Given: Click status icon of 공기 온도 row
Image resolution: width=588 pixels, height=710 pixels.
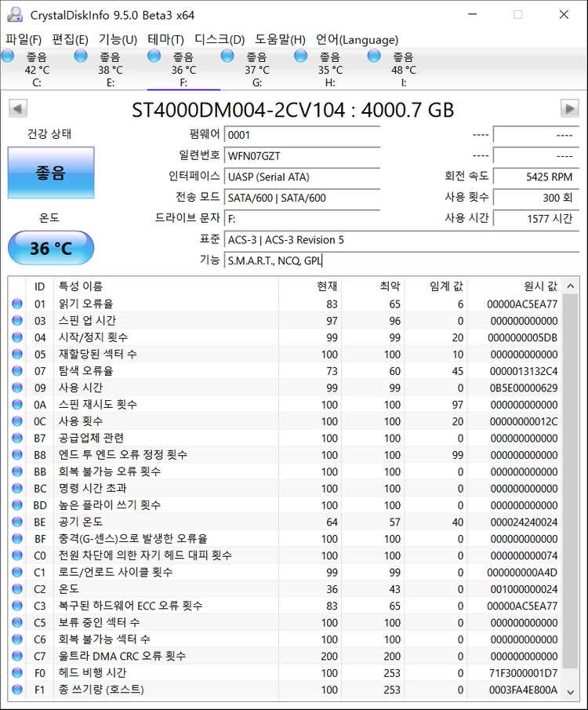Looking at the screenshot, I should click(17, 522).
